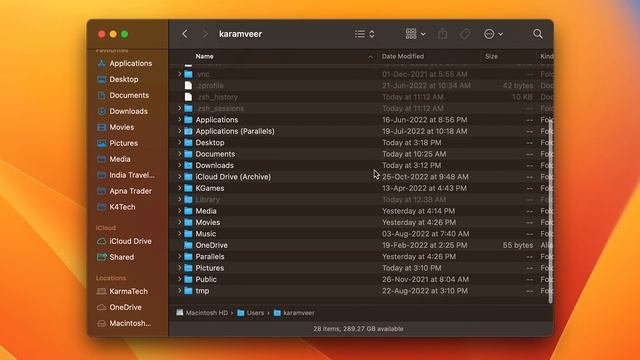This screenshot has width=640, height=360.
Task: Click the "25-Oct-2022 at 9:48 AM" date
Action: [x=425, y=177]
